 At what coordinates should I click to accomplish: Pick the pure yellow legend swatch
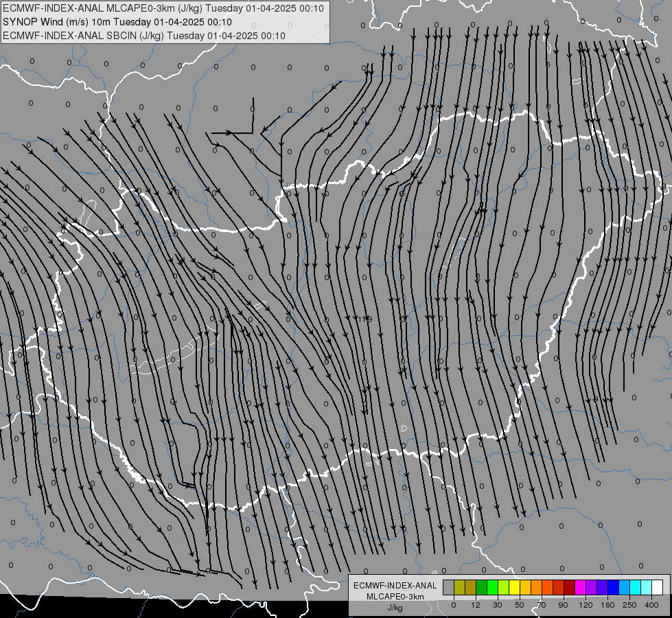pos(514,587)
